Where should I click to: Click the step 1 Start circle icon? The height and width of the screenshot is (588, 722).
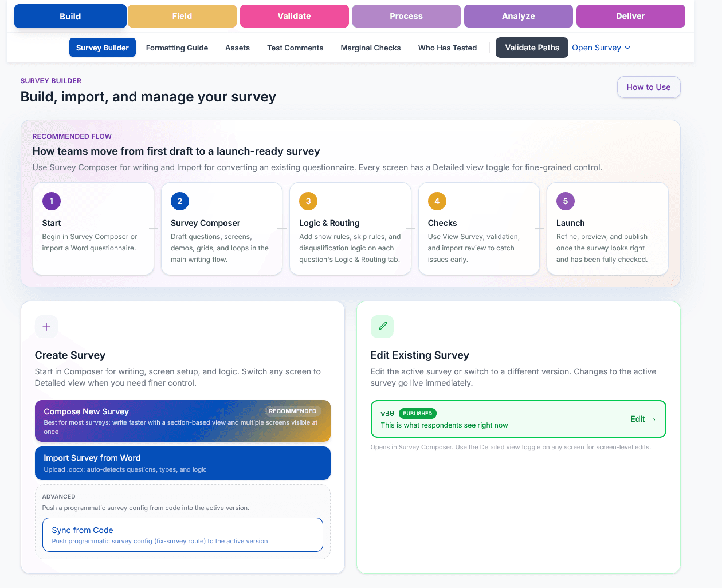click(x=52, y=201)
